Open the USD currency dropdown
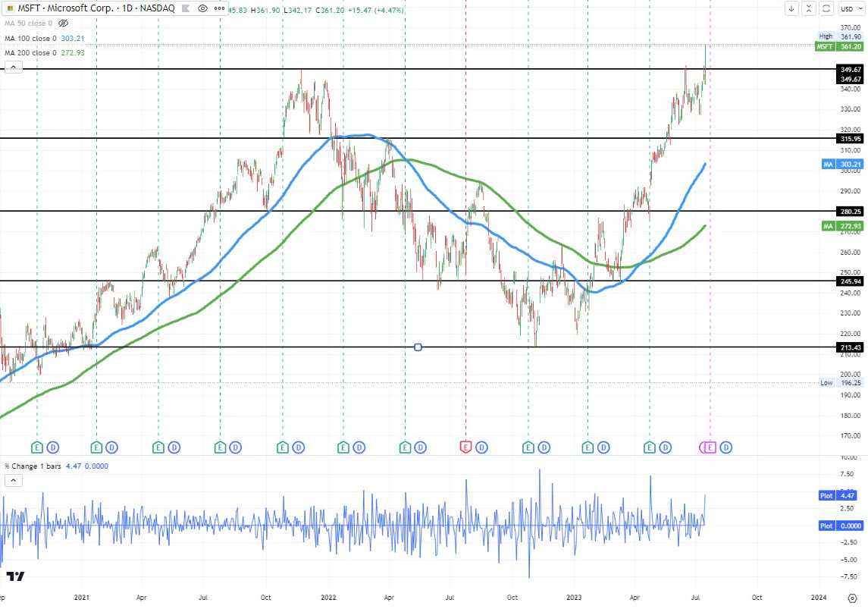 851,8
